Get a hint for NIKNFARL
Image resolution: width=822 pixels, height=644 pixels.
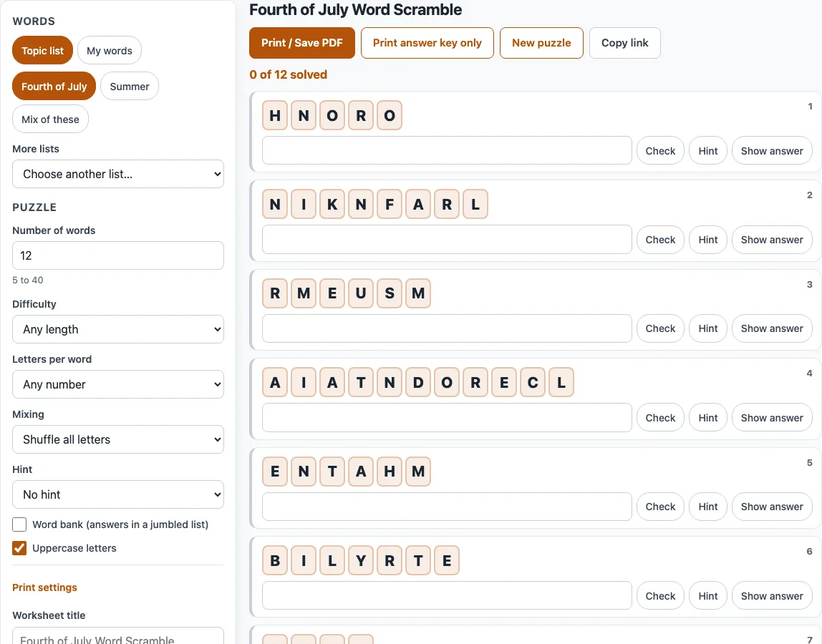tap(707, 240)
